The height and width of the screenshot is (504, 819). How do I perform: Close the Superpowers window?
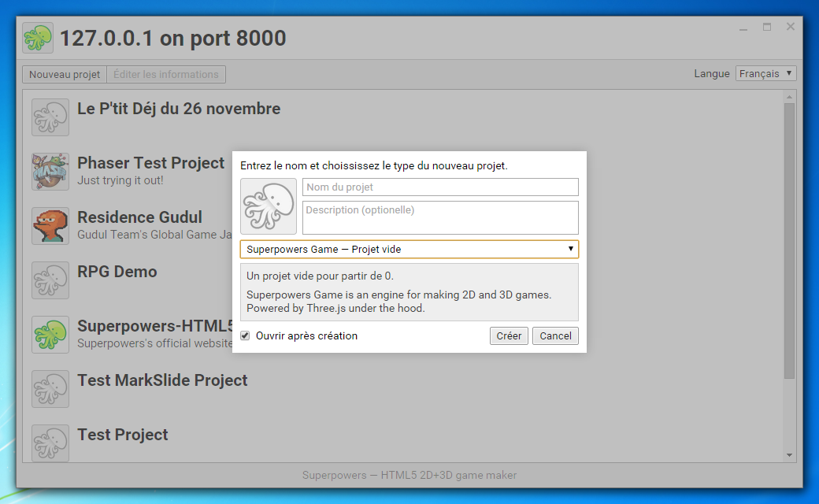click(791, 27)
